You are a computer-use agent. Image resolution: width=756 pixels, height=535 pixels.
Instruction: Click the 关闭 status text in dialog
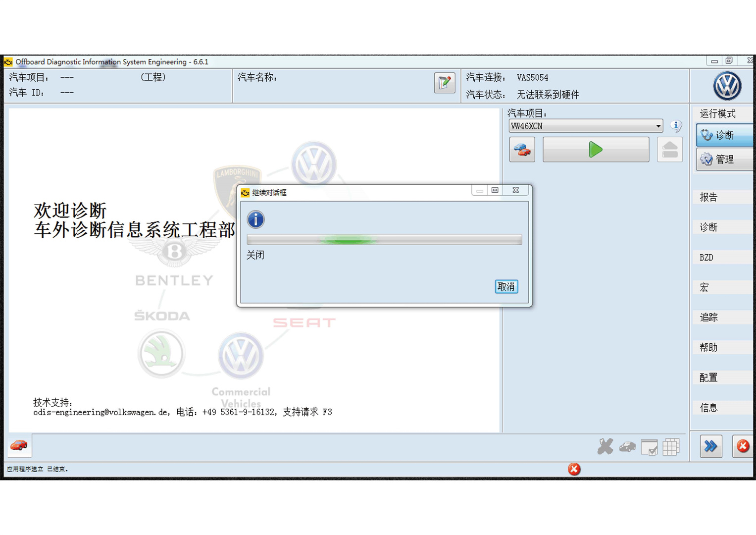[255, 255]
